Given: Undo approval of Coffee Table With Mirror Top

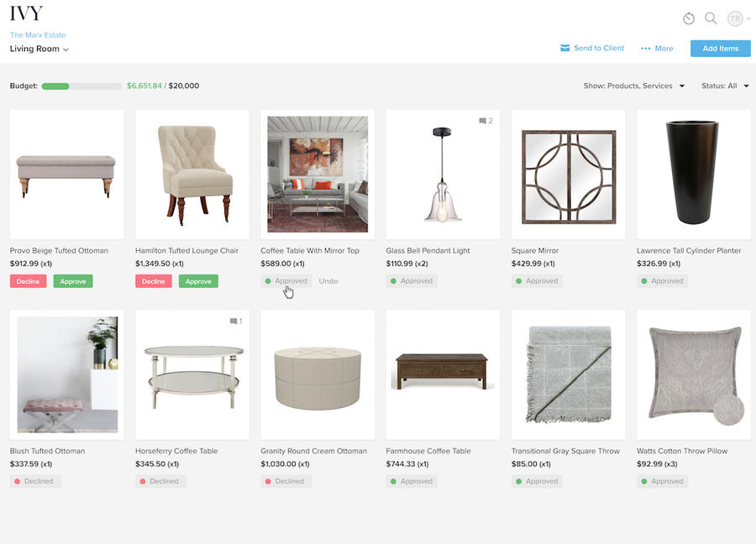Looking at the screenshot, I should click(x=328, y=281).
